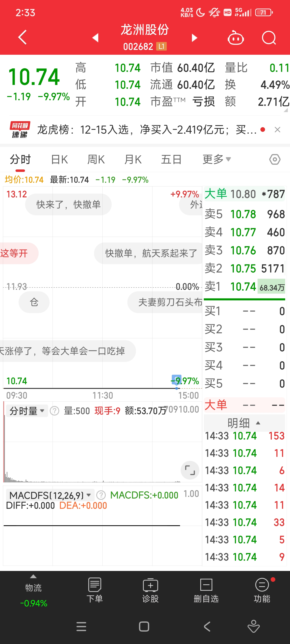Open the MACDFS(12,26,9) indicator dropdown
290x644 pixels.
[50, 495]
